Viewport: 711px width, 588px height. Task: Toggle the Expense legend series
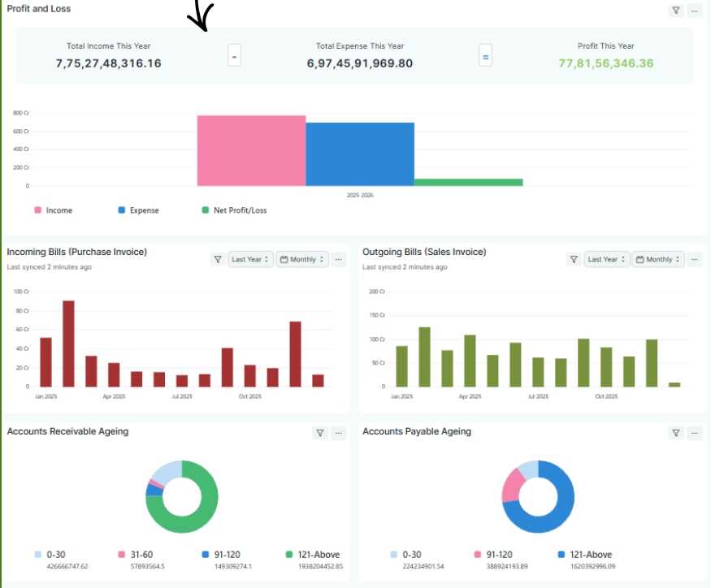pos(139,210)
